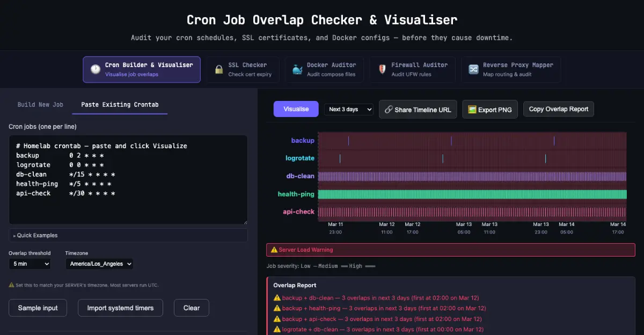Click the picture icon on Export PNG
This screenshot has height=335, width=644.
tap(472, 110)
